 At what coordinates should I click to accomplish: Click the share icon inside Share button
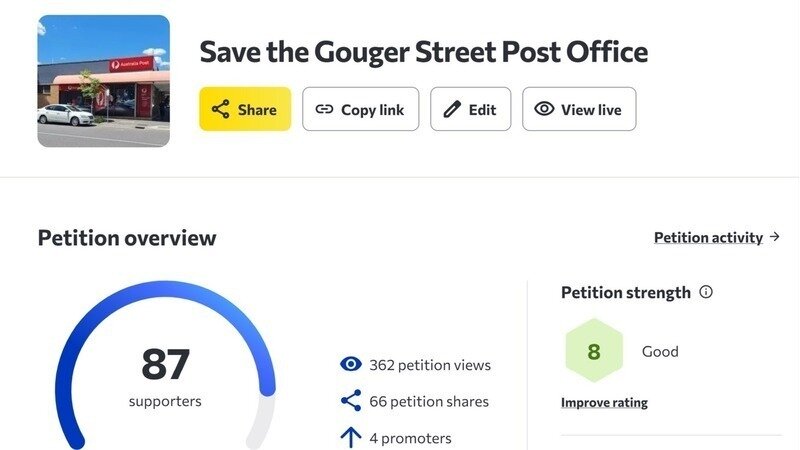(x=220, y=110)
